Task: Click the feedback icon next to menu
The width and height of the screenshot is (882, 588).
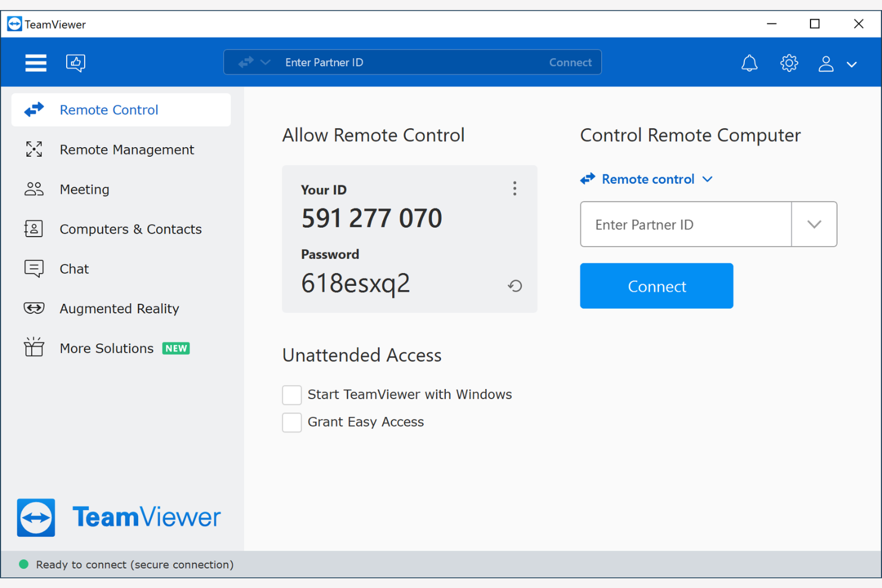Action: click(75, 62)
